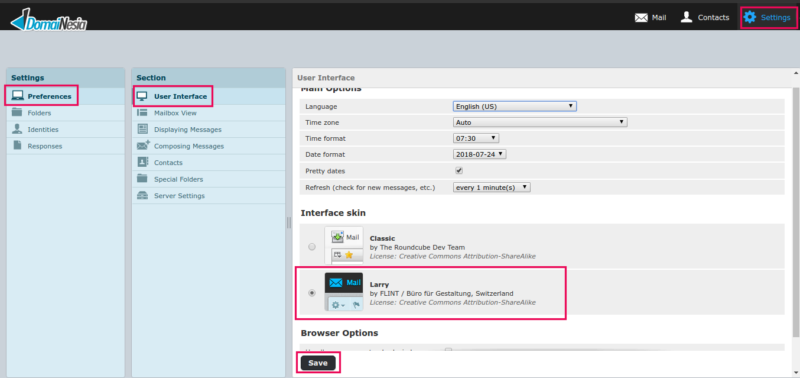Click the Mailbox View list icon
This screenshot has height=378, width=800.
143,113
